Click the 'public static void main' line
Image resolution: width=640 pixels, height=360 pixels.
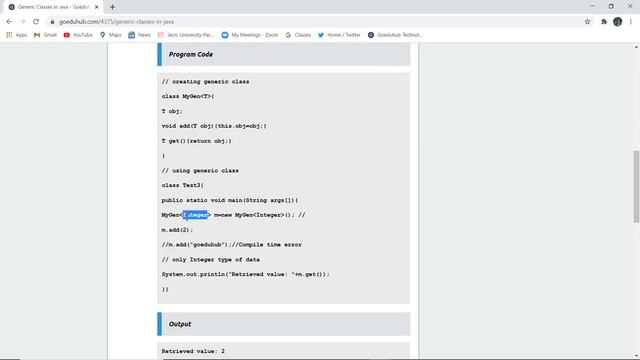(230, 200)
